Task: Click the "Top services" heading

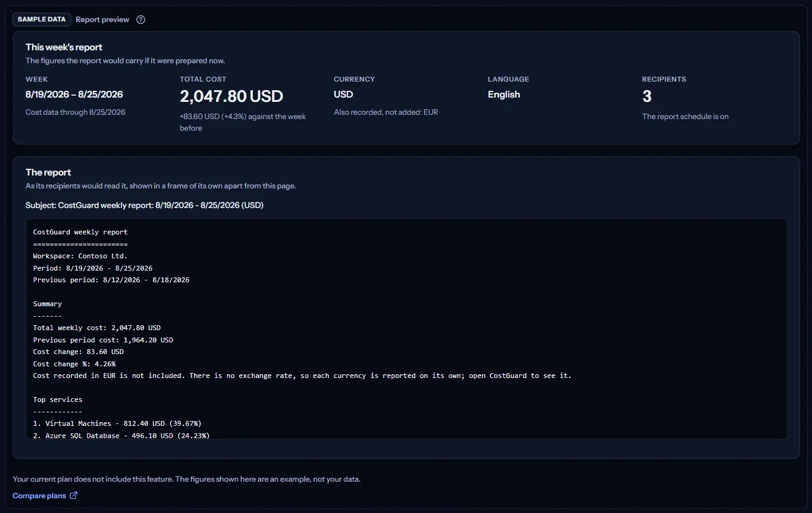Action: tap(58, 399)
